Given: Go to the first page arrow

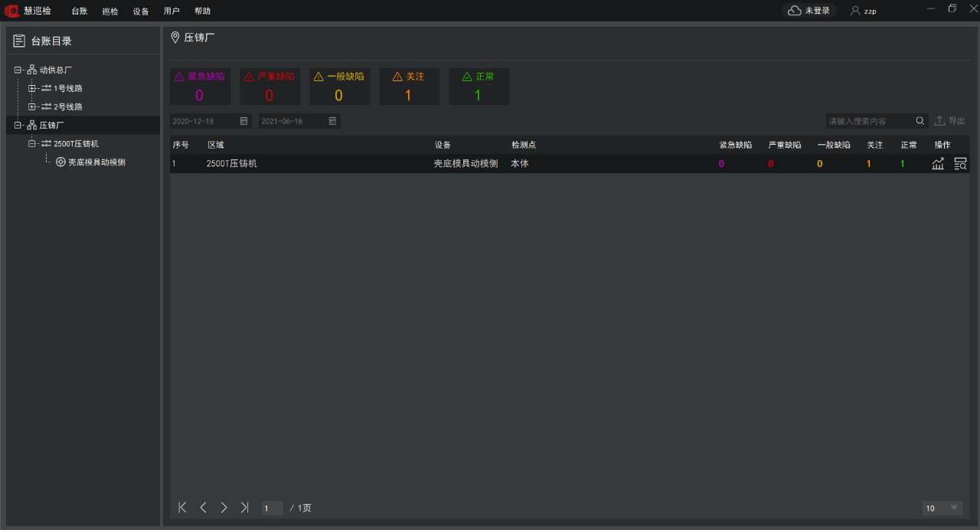Looking at the screenshot, I should 182,507.
